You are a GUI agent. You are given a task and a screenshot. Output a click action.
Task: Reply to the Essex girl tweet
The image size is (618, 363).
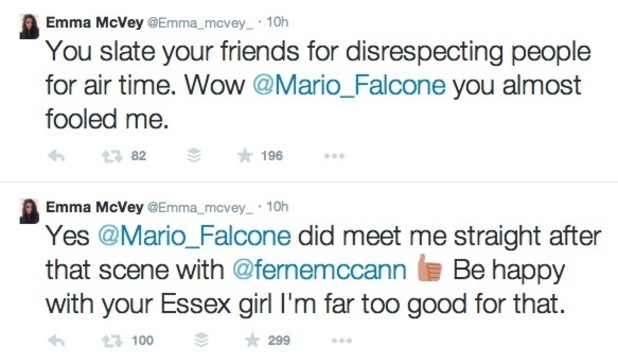point(56,341)
